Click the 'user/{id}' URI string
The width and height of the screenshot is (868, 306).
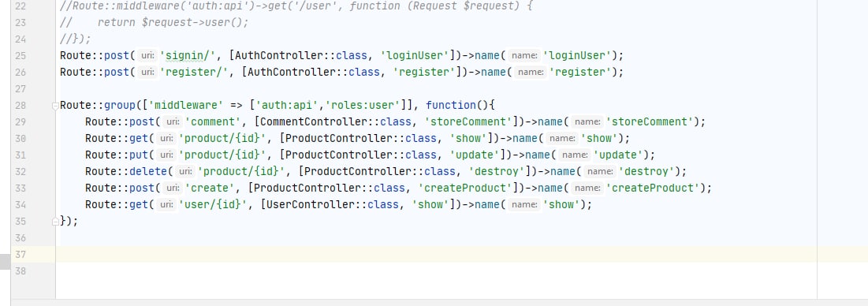tap(213, 205)
